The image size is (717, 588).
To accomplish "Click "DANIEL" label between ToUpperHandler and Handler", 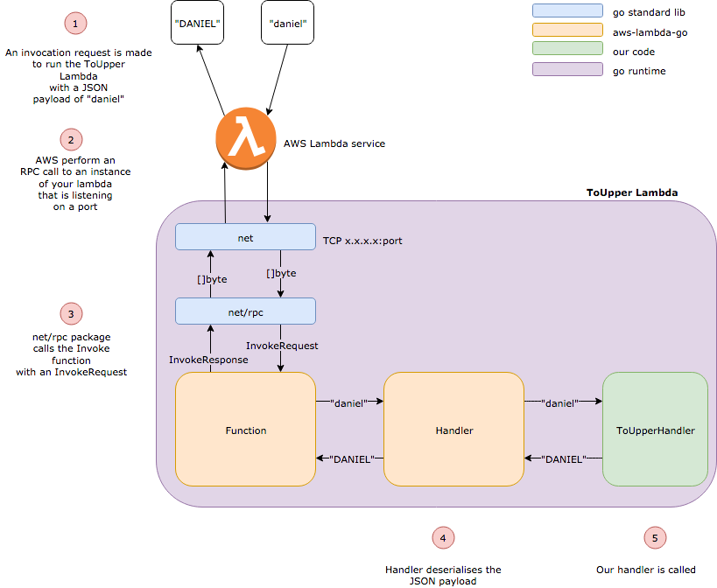I will pos(564,459).
